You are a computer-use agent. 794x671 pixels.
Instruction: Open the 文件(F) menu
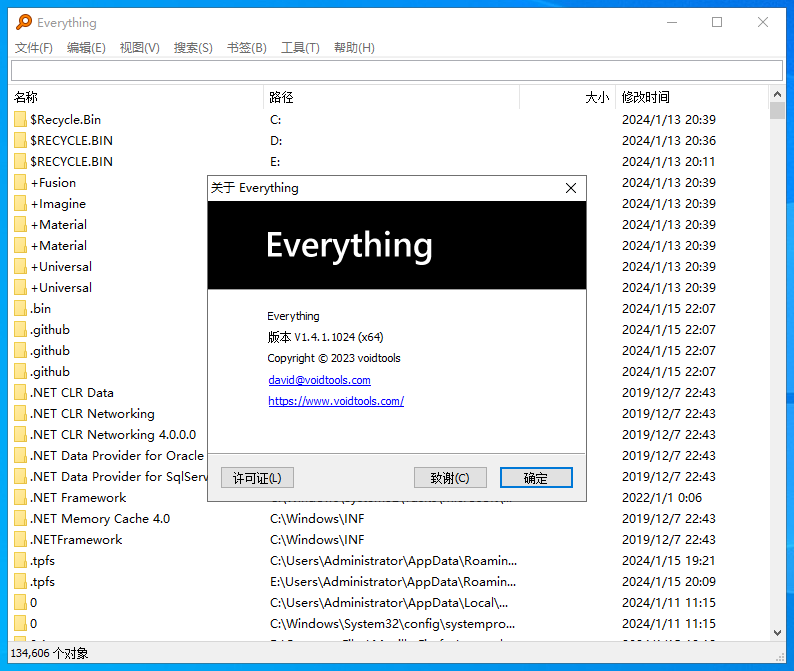click(34, 48)
